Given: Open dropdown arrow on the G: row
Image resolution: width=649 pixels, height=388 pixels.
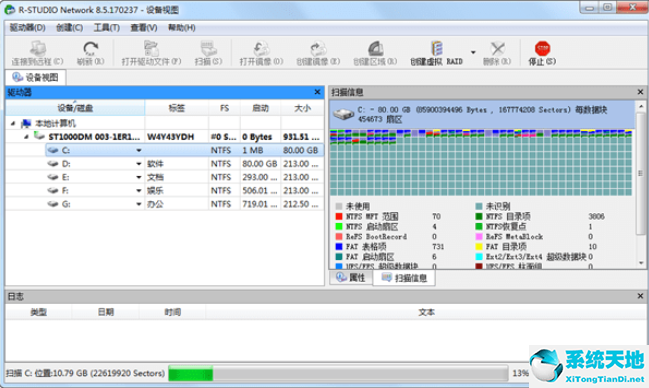Looking at the screenshot, I should click(x=139, y=204).
